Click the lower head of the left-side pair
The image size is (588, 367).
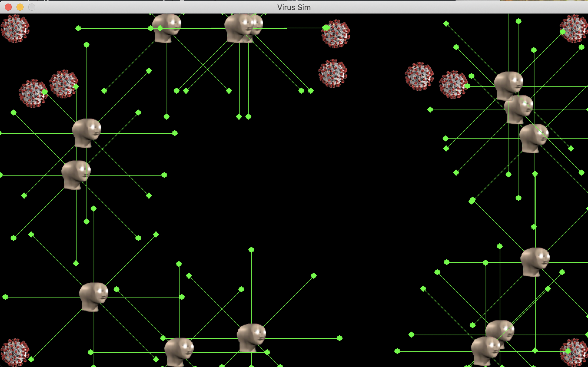click(76, 174)
